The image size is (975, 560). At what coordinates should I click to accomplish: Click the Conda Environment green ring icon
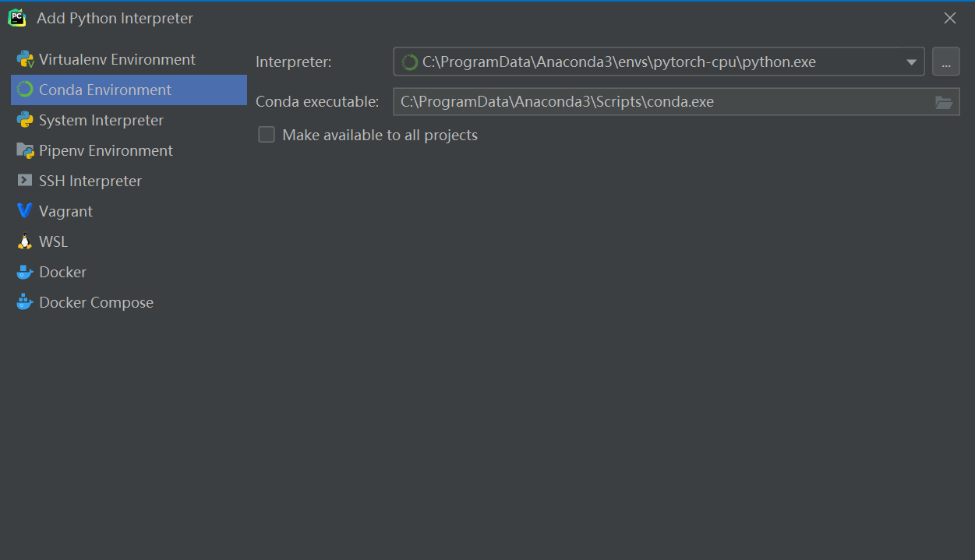coord(25,90)
